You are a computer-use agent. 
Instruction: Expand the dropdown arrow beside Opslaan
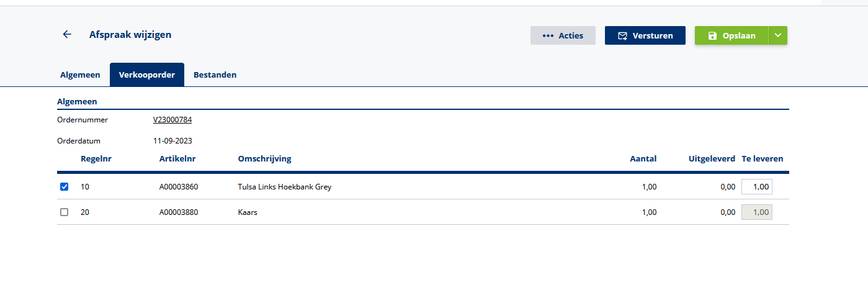(x=778, y=35)
